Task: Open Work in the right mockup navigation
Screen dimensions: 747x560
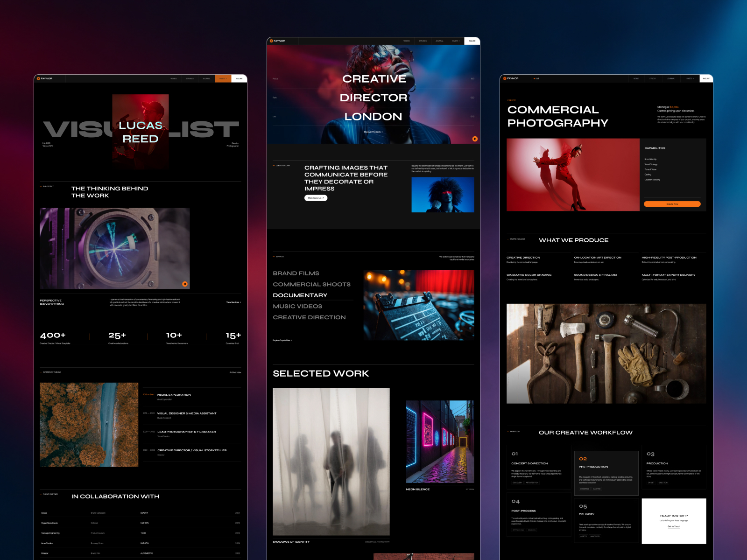Action: coord(636,78)
